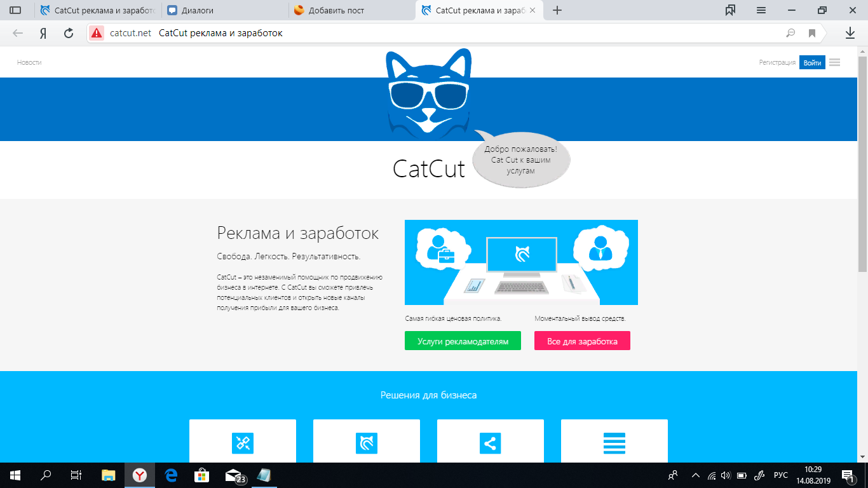The image size is (868, 488).
Task: Open the site hamburger menu
Action: 835,62
